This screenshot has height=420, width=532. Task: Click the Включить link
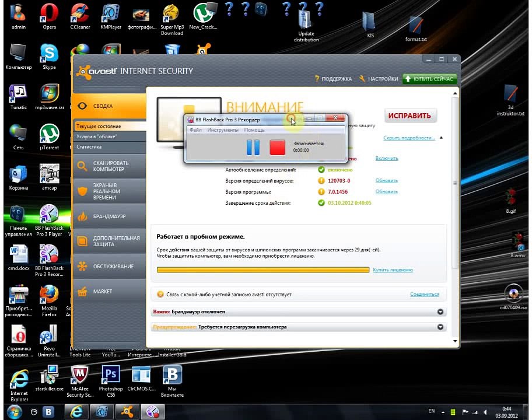[x=386, y=159]
